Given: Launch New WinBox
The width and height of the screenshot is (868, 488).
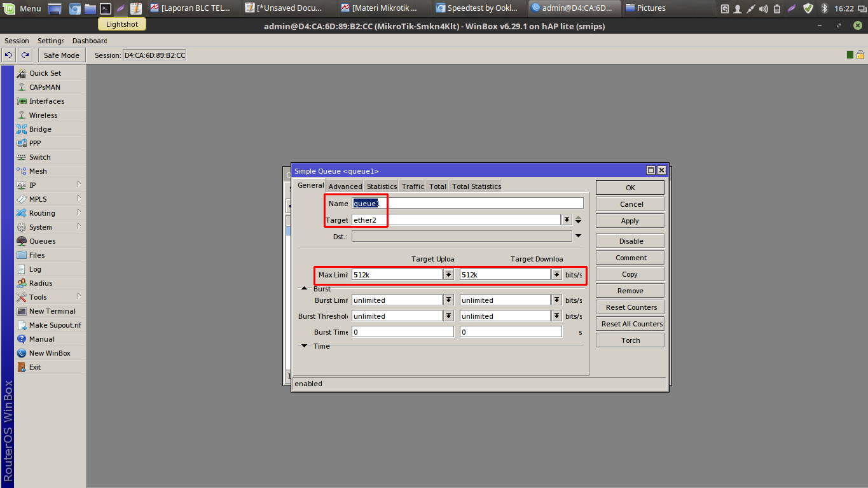Looking at the screenshot, I should [50, 353].
